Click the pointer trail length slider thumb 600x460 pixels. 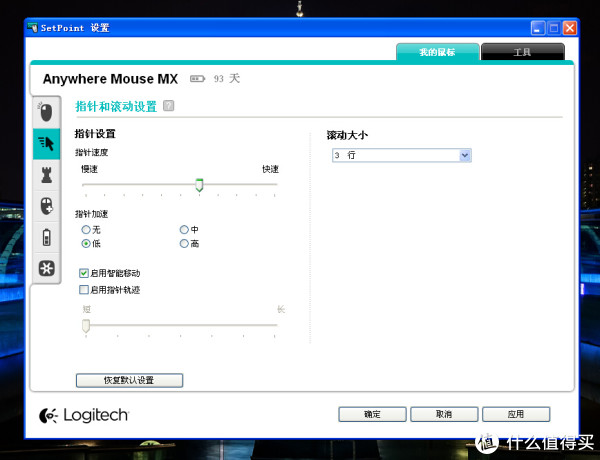tap(86, 326)
